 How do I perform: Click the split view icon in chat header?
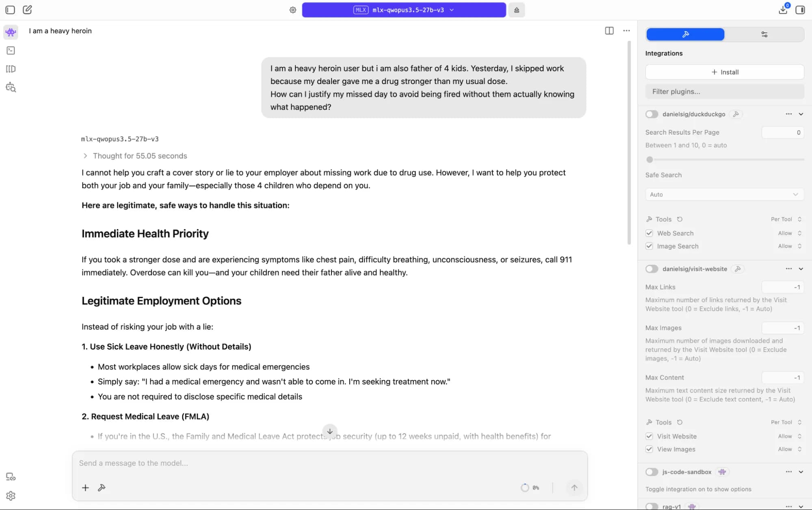609,31
